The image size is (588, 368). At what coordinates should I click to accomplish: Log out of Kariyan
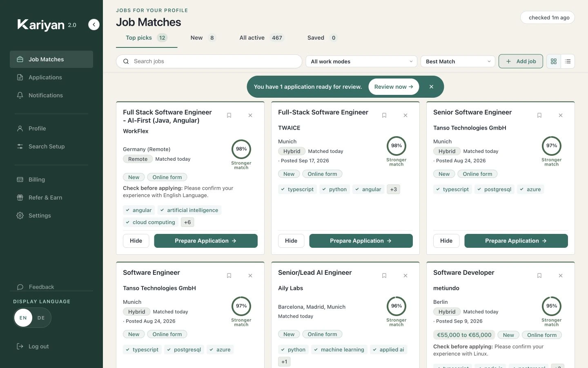click(x=33, y=346)
